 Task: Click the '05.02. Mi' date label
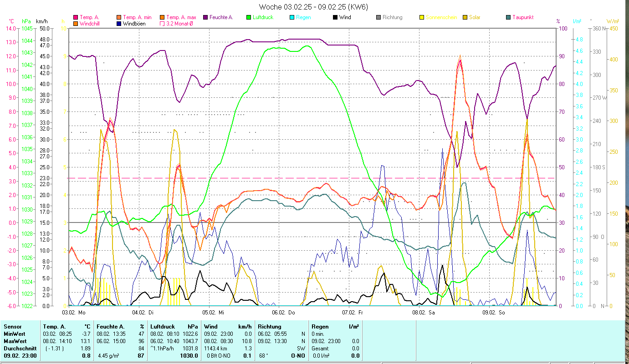(213, 313)
